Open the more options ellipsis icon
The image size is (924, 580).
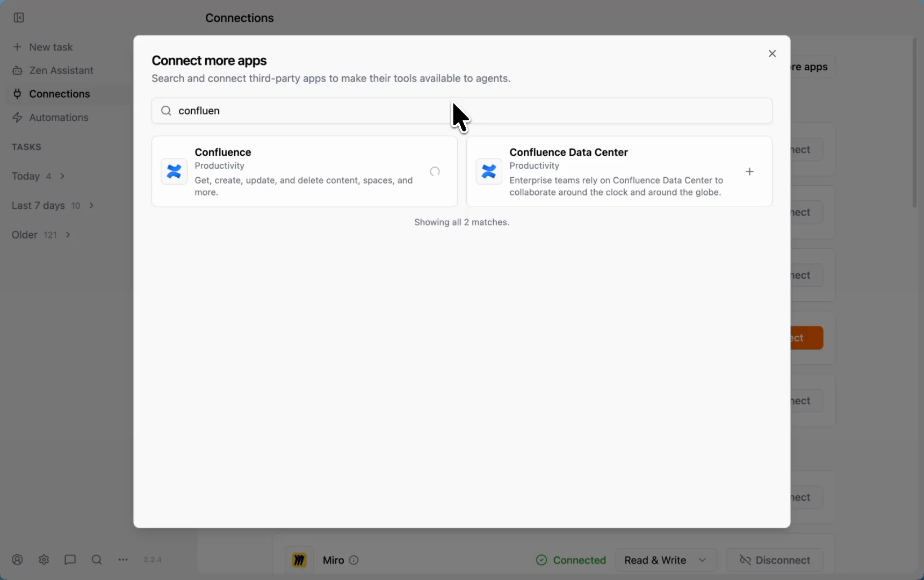click(123, 560)
